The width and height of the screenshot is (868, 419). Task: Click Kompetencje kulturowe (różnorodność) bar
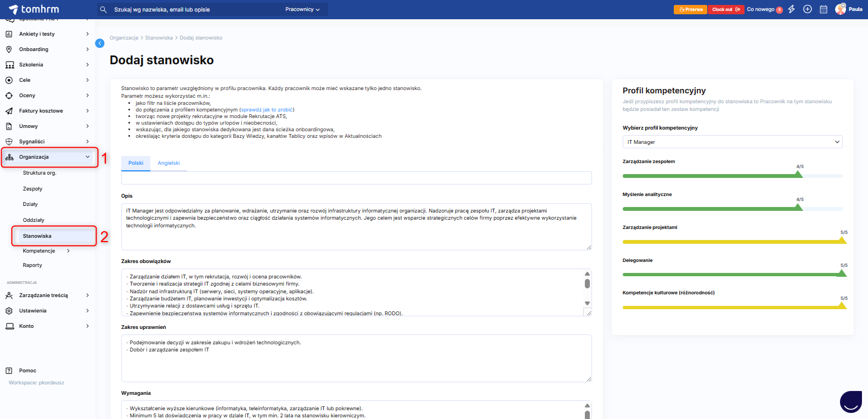(x=732, y=308)
